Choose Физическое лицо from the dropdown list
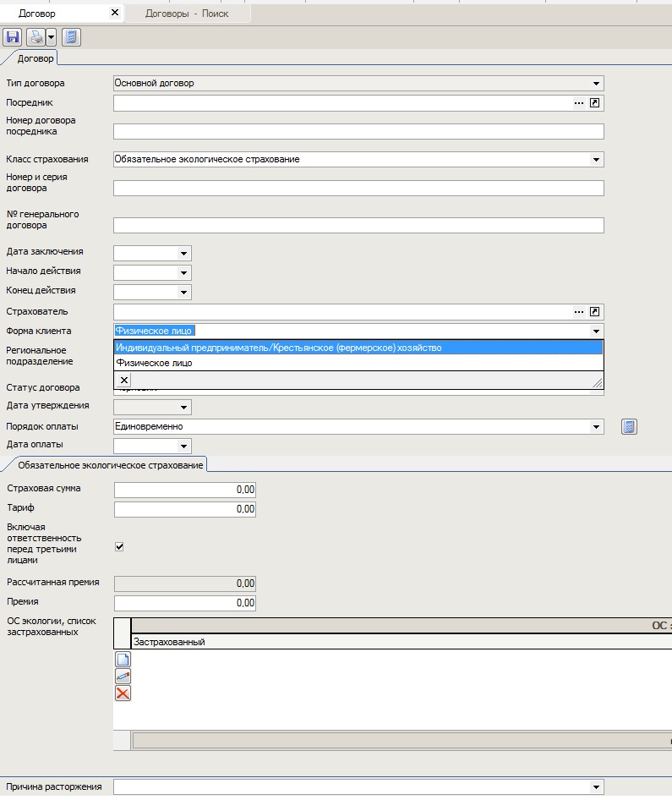The image size is (672, 800). tap(155, 363)
